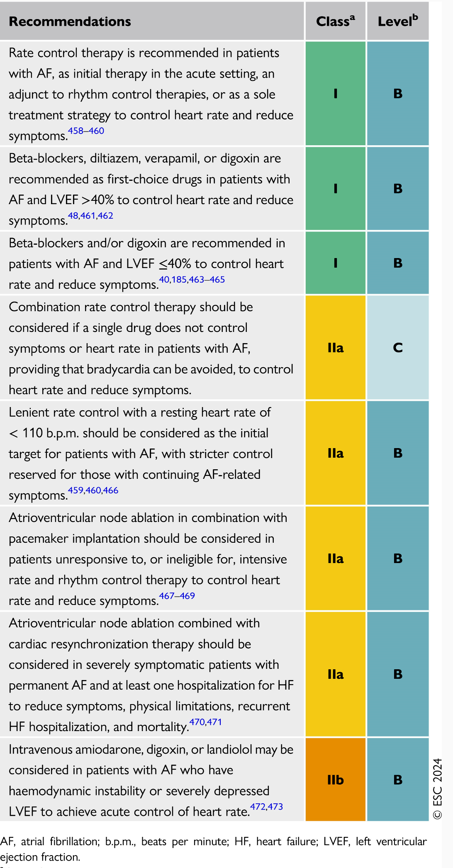Open reference 40 citation link
The height and width of the screenshot is (868, 453).
tap(164, 280)
